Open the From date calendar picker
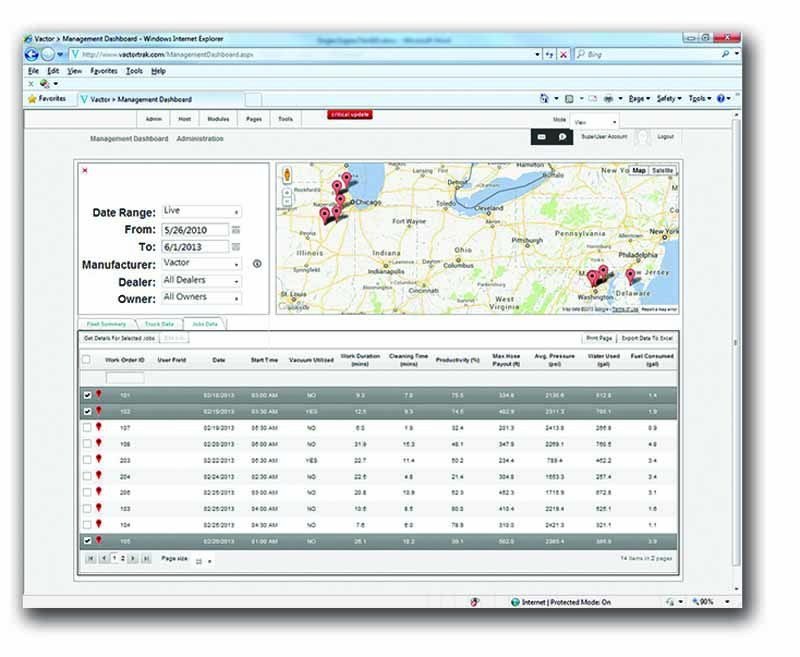This screenshot has width=800, height=657. point(236,230)
